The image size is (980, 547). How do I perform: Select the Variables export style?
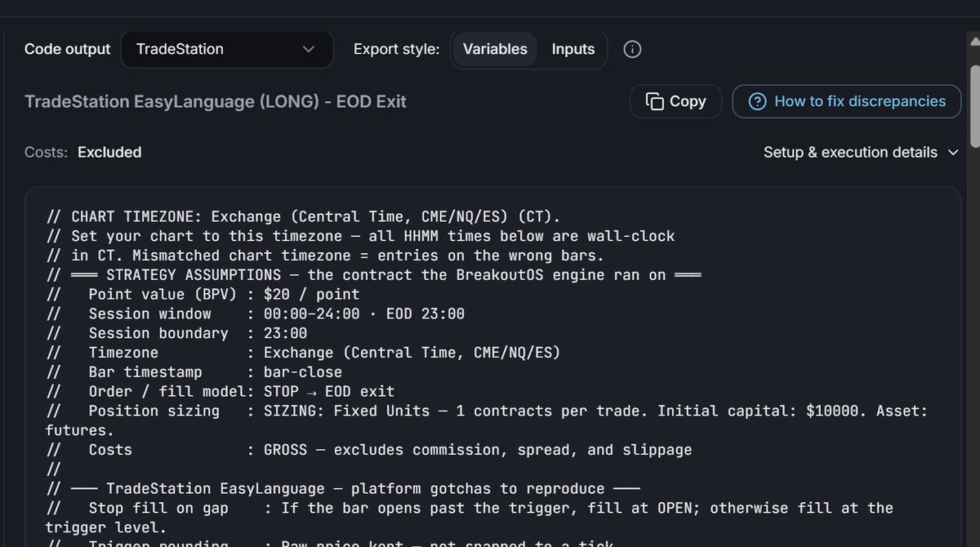[495, 49]
